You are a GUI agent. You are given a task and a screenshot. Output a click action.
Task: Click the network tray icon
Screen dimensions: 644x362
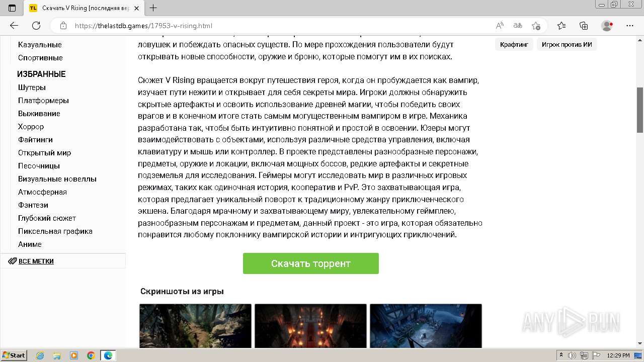pos(584,355)
